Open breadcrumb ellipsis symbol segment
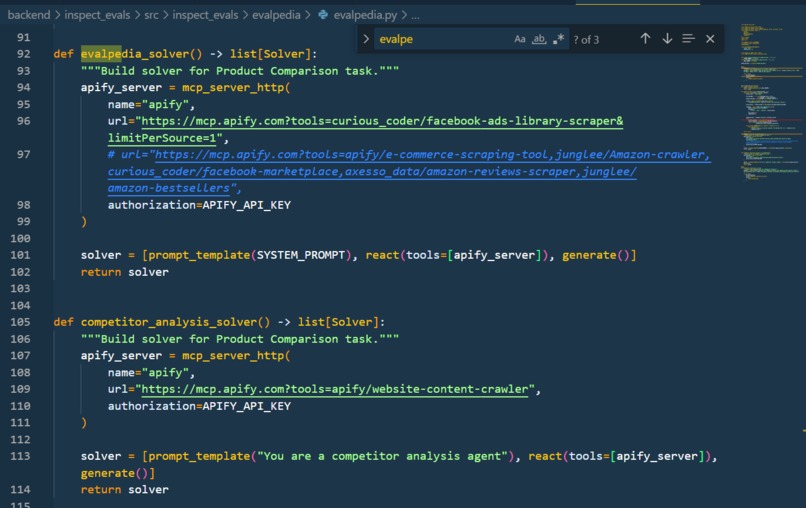Screen dimensions: 806x508 click(x=415, y=15)
